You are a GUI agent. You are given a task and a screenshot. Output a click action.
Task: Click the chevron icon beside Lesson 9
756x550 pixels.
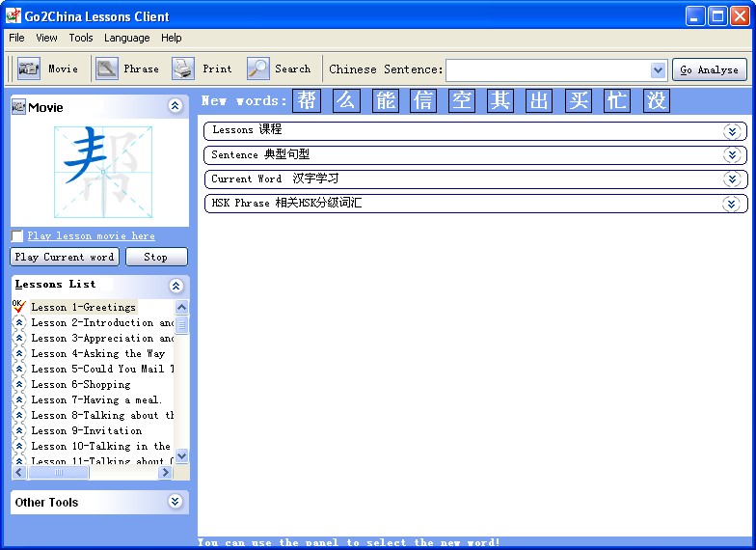(19, 430)
